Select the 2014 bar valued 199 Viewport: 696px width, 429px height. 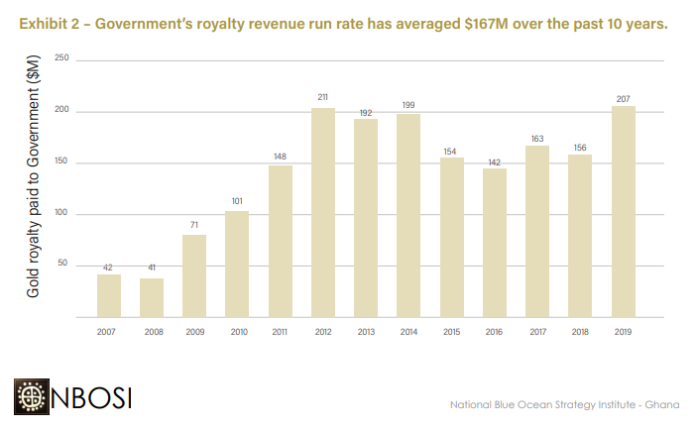408,215
